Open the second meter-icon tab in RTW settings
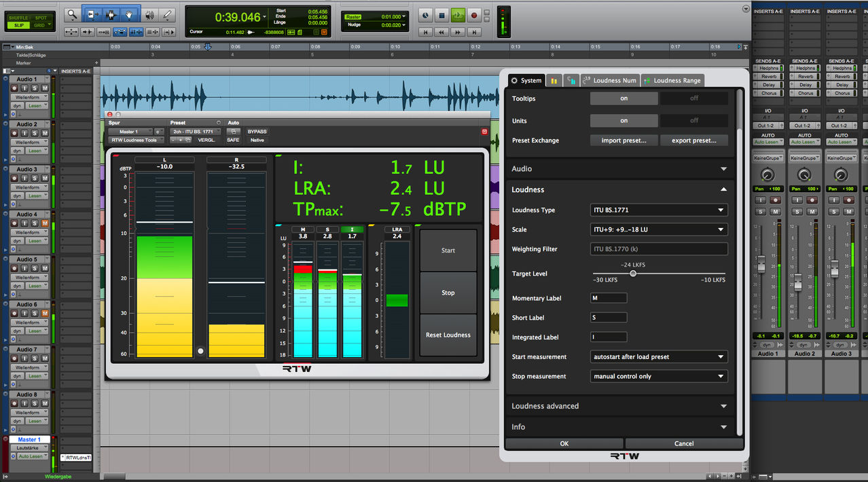The height and width of the screenshot is (482, 868). [571, 81]
